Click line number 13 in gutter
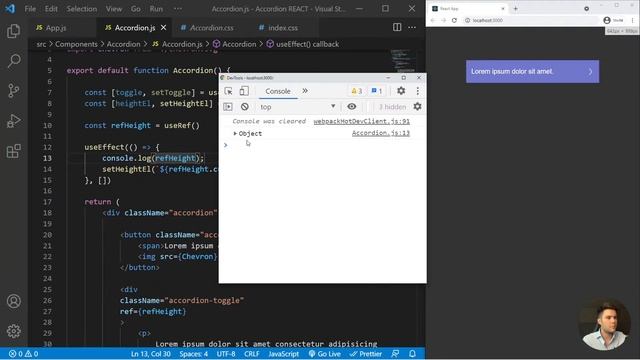This screenshot has height=360, width=640. coord(47,158)
